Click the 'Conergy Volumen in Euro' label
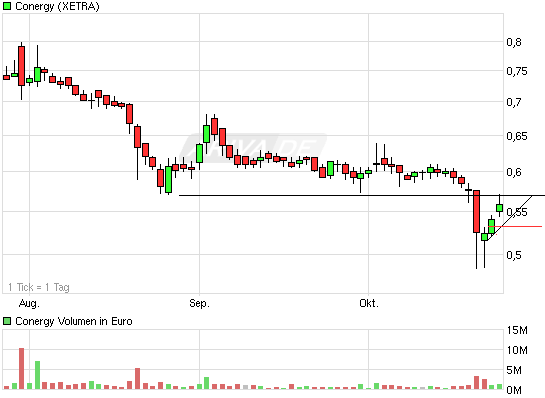This screenshot has height=398, width=545. coord(74,321)
